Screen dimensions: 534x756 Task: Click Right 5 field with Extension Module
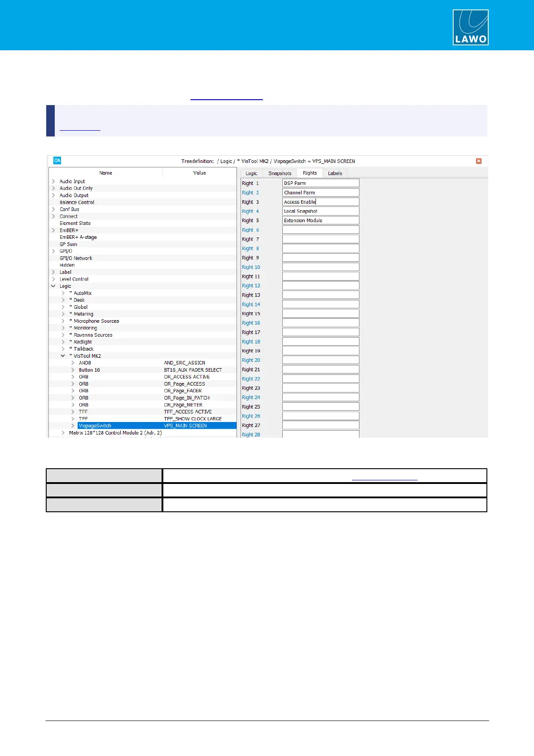[320, 220]
